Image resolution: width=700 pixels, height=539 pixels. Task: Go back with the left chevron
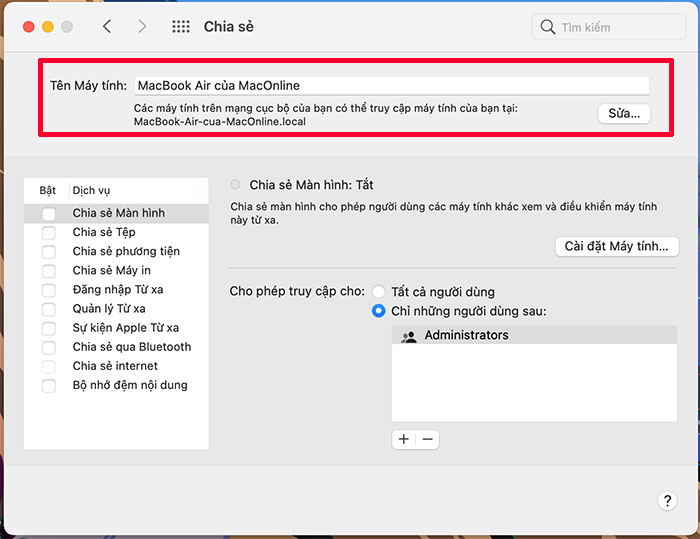[x=107, y=26]
